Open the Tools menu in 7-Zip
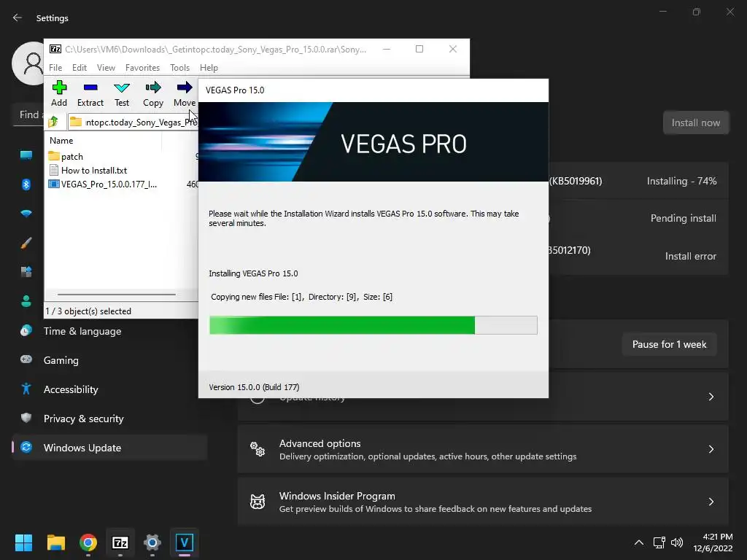Viewport: 747px width, 560px height. (x=179, y=68)
